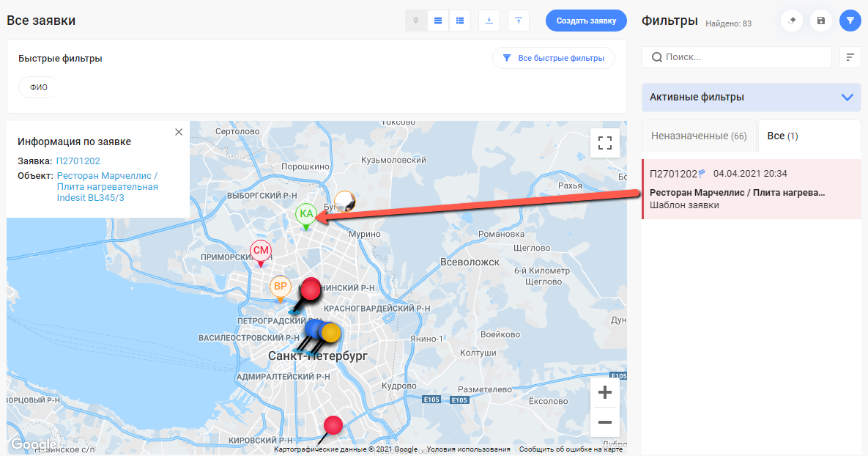This screenshot has height=456, width=868.
Task: Switch to Неназначенные (66) tab
Action: [x=699, y=136]
